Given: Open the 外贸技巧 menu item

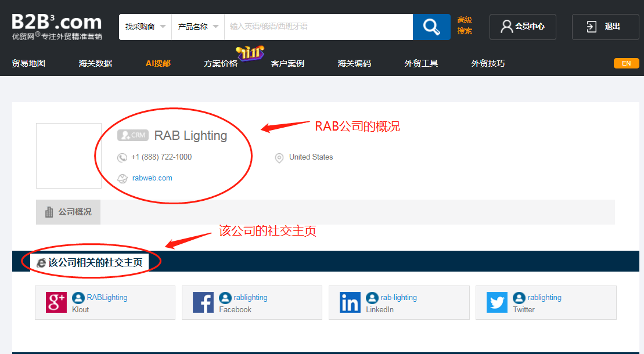Looking at the screenshot, I should (x=488, y=63).
